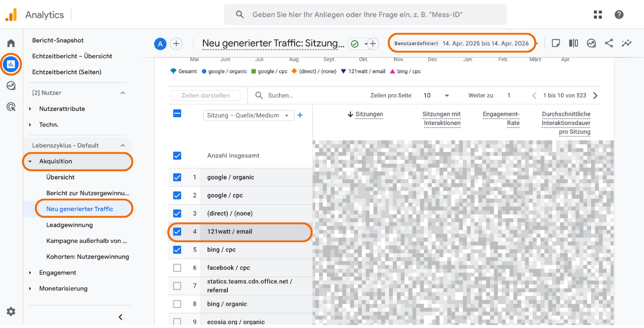Open the Echtzeitbericht – Übersicht report
This screenshot has width=644, height=328.
(x=72, y=56)
